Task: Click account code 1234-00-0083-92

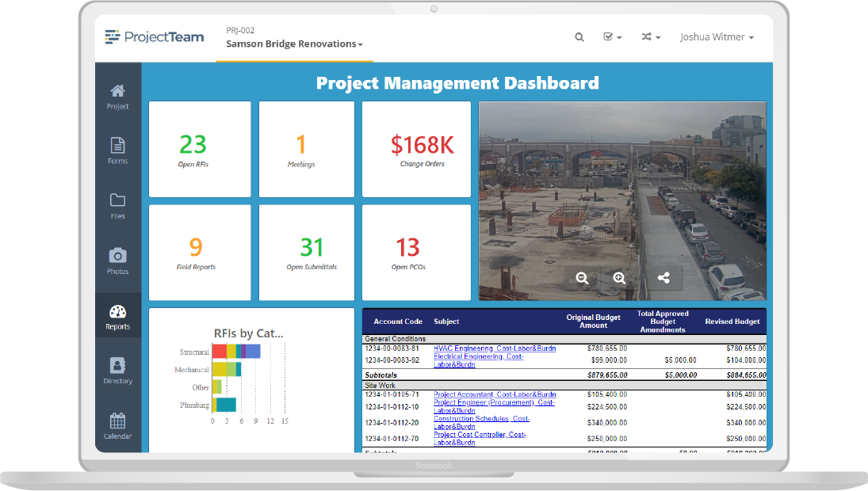Action: tap(392, 360)
